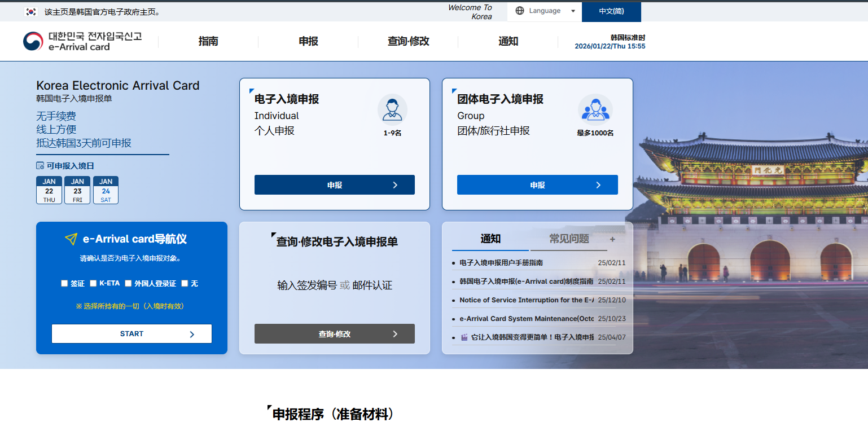This screenshot has width=868, height=431.
Task: Check the K-ETA option
Action: pos(93,283)
